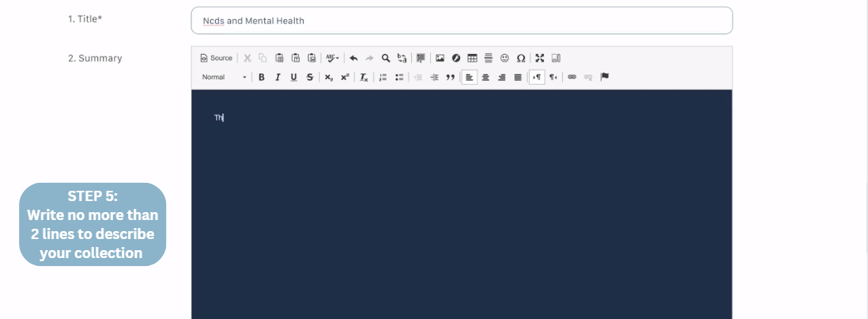The width and height of the screenshot is (868, 319).
Task: Toggle italic formatting
Action: coord(277,77)
